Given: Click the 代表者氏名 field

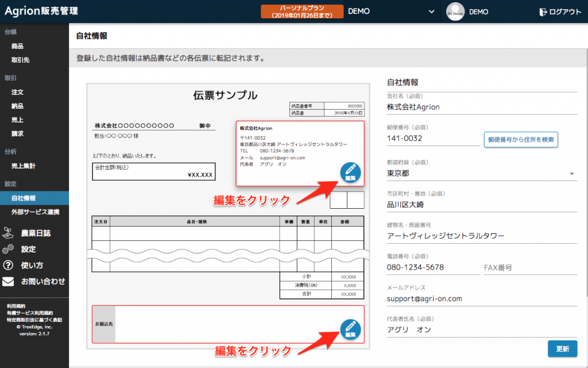Looking at the screenshot, I should [x=482, y=330].
